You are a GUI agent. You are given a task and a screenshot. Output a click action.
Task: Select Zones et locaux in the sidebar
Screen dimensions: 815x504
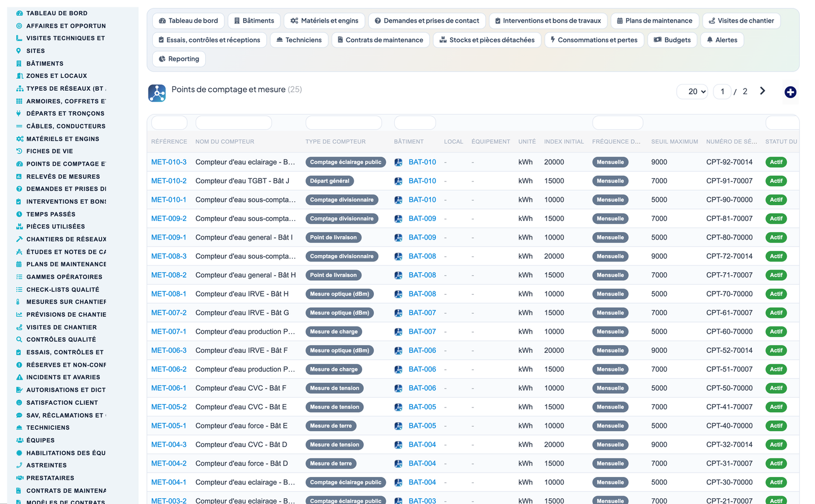click(x=56, y=76)
